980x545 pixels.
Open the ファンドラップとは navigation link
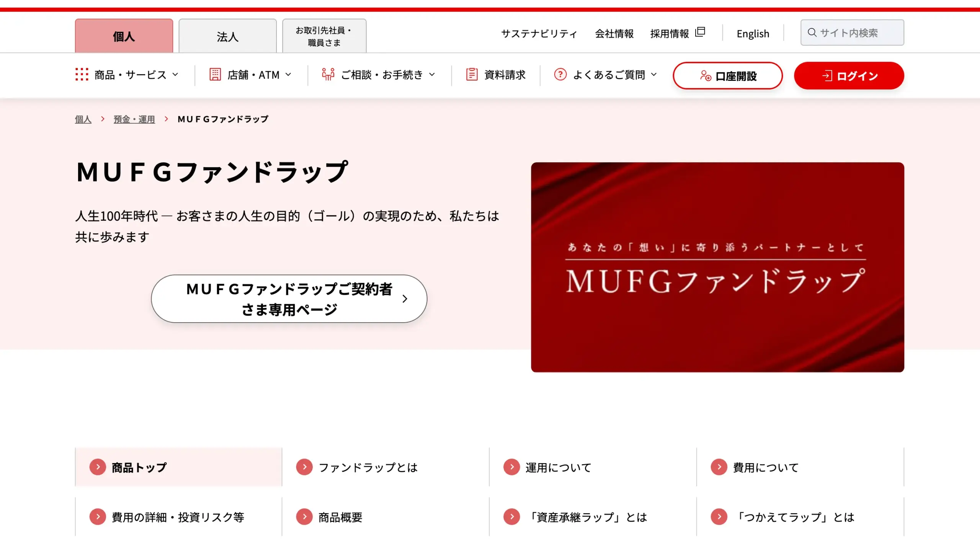[x=386, y=467]
